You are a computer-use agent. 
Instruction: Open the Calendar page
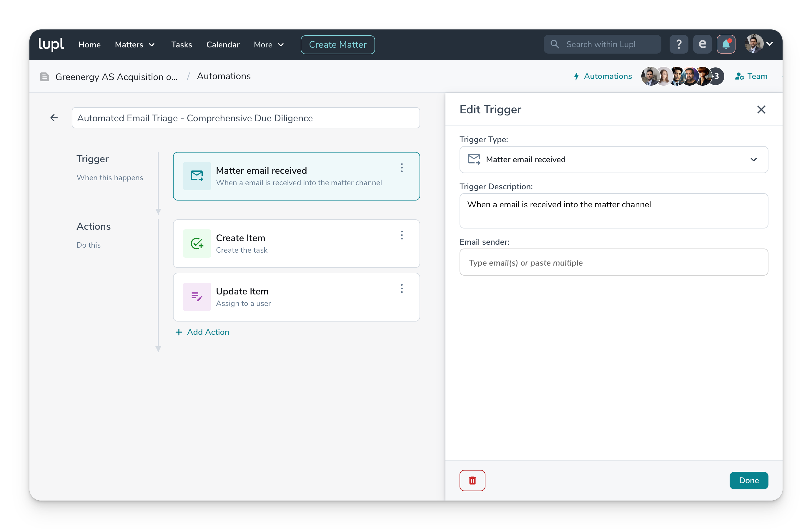(x=223, y=45)
